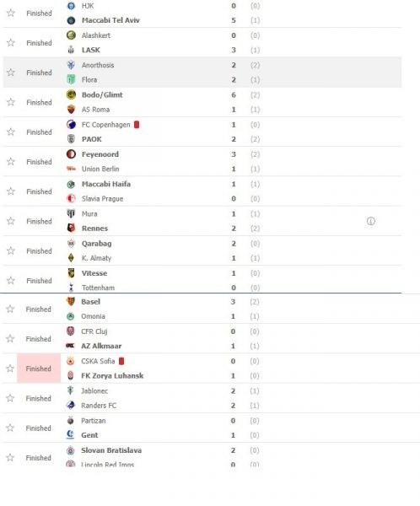The image size is (420, 506).
Task: Click the Vitesse final score 1
Action: tap(234, 273)
